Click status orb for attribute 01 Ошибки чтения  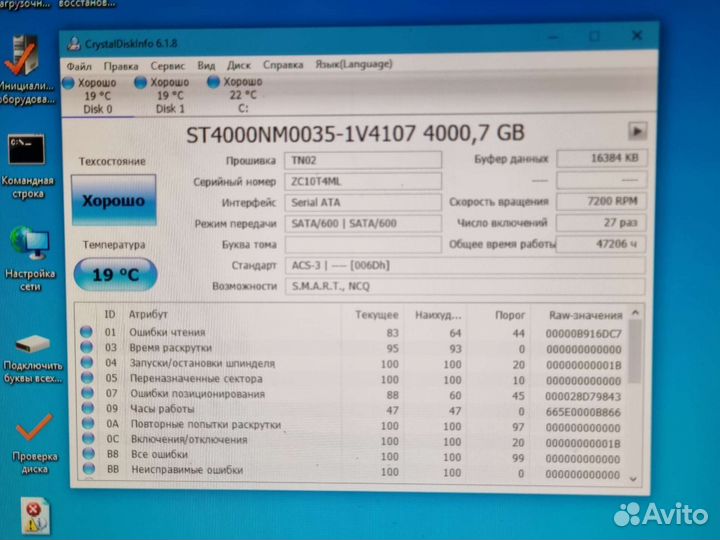(x=86, y=333)
